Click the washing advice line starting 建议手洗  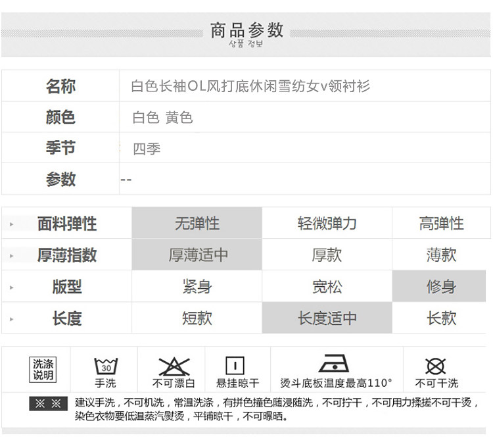point(277,403)
